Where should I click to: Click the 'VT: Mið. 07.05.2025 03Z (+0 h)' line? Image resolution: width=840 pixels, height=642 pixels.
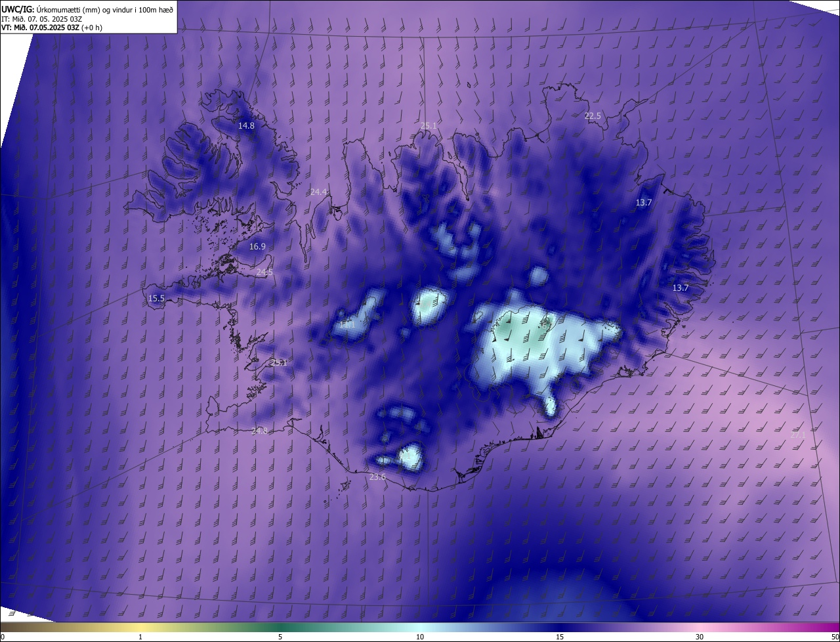(52, 28)
